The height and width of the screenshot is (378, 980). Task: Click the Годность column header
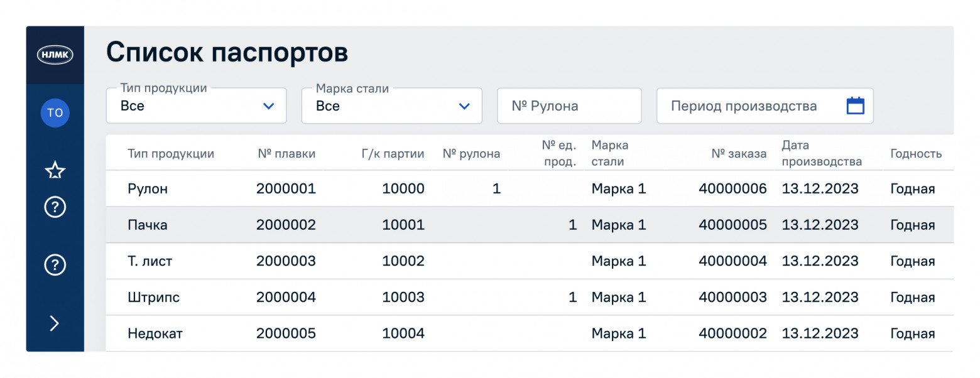click(915, 154)
